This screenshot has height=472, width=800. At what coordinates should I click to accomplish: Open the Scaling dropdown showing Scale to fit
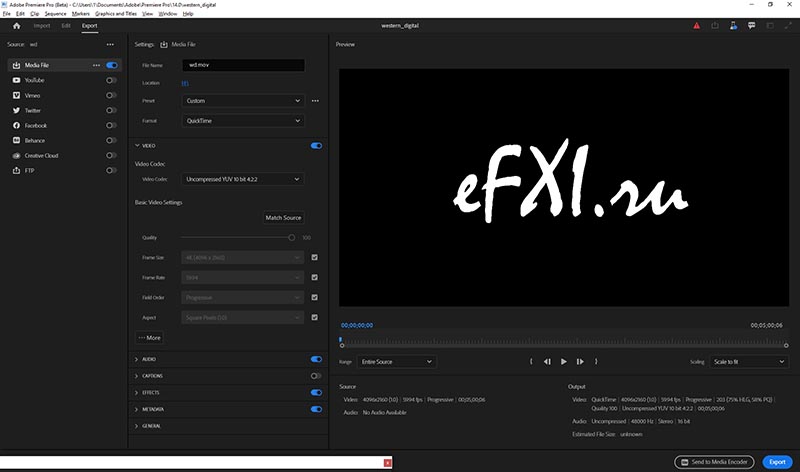(x=749, y=362)
